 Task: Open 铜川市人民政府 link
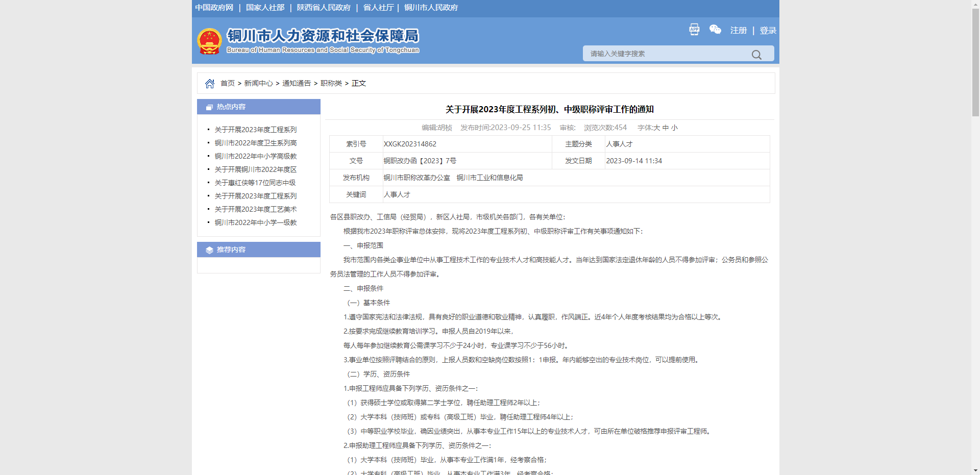pyautogui.click(x=431, y=8)
